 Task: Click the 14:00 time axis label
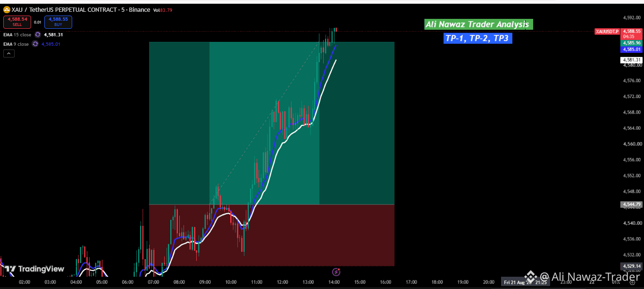[334, 282]
